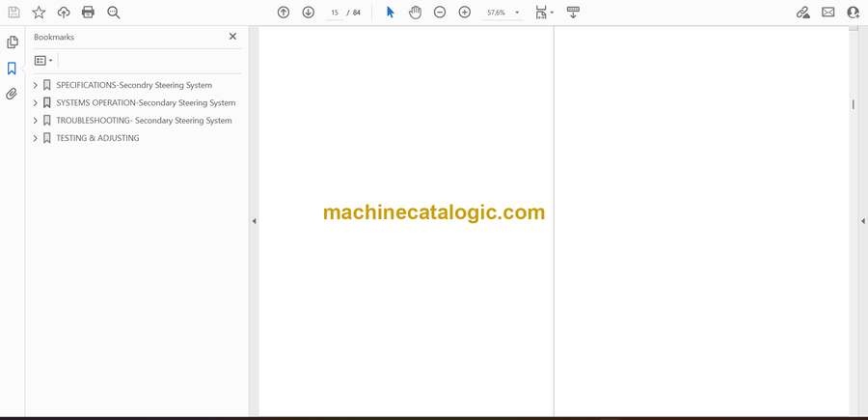Zoom out with the minus button
Viewport: 868px width, 420px height.
click(440, 13)
